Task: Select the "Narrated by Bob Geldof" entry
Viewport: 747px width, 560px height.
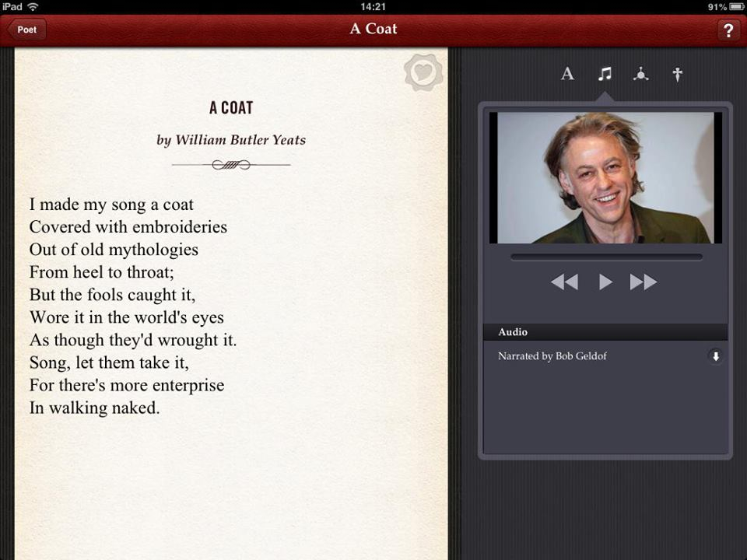Action: click(x=552, y=356)
